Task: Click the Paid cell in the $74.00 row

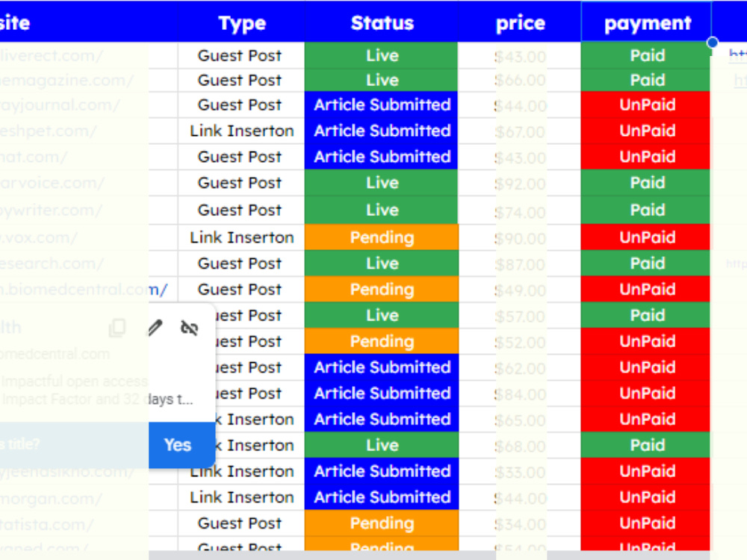Action: coord(645,211)
